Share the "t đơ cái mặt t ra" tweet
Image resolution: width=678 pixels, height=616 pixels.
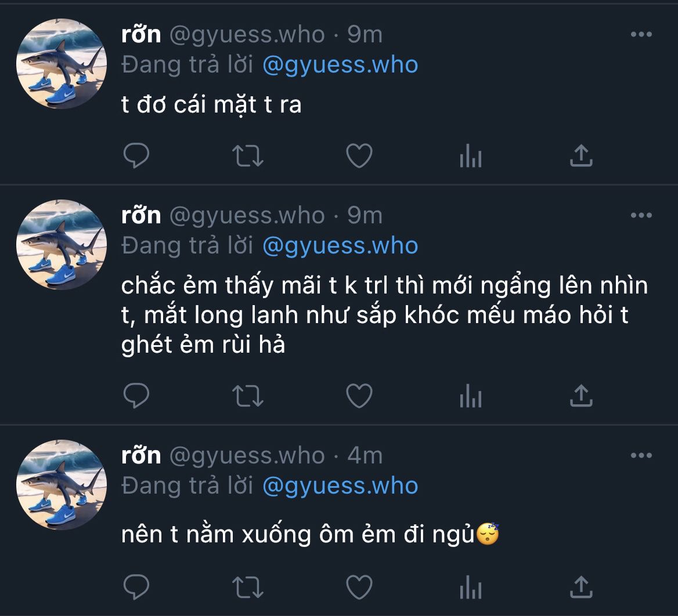[581, 155]
